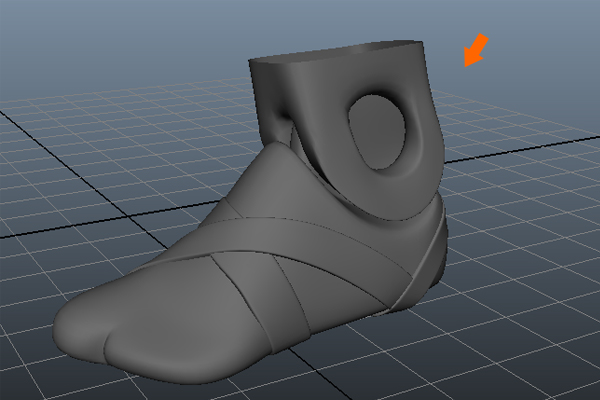
Task: Select the circular ankle disc on the boot
Action: click(377, 132)
